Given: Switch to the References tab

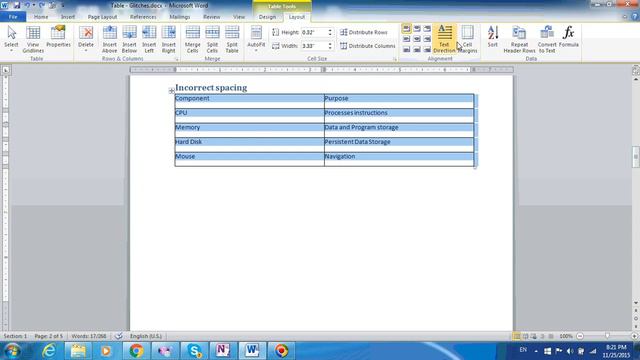Looking at the screenshot, I should click(x=143, y=17).
